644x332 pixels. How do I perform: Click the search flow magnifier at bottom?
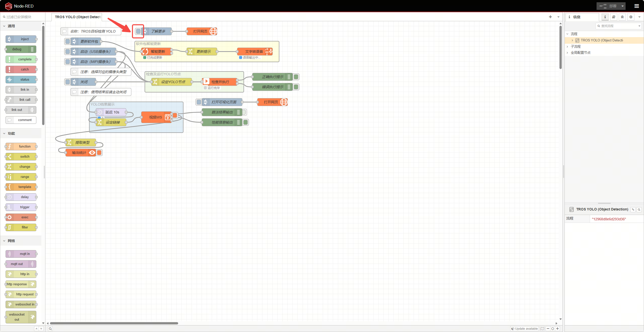50,328
